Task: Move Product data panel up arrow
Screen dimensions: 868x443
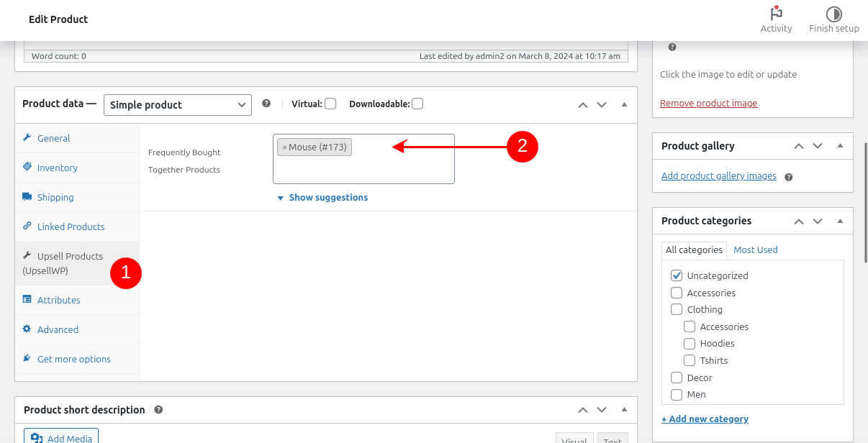Action: [x=583, y=104]
